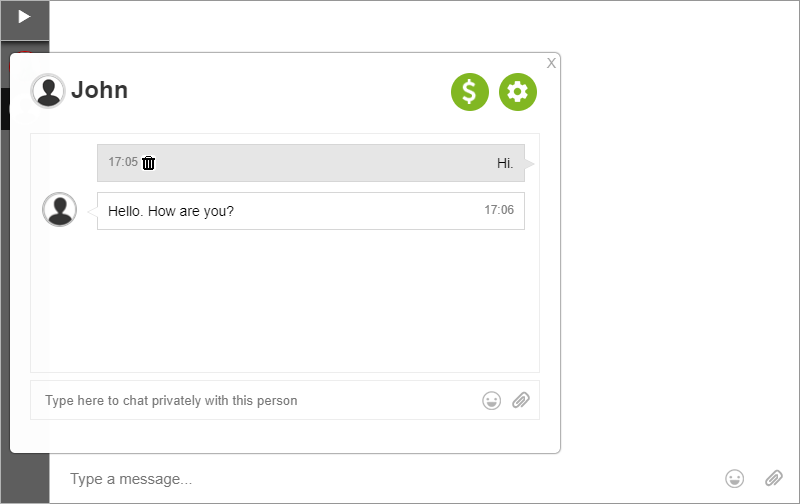
Task: Close the John private chat popup
Action: click(551, 63)
